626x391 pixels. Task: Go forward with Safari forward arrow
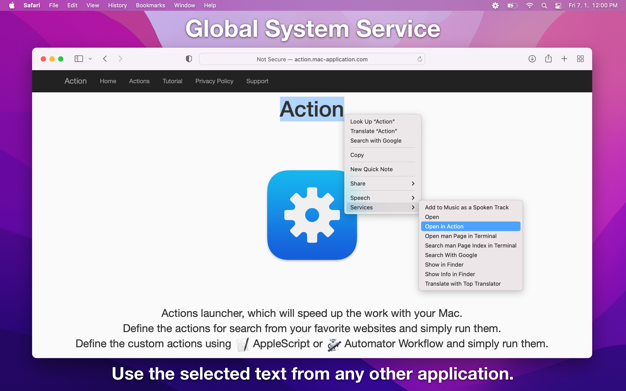[120, 59]
